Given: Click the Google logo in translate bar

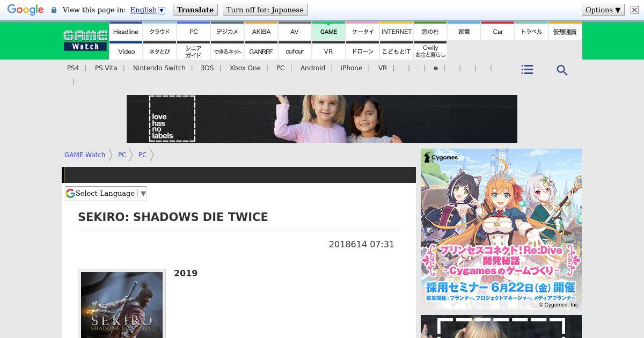Looking at the screenshot, I should point(25,10).
